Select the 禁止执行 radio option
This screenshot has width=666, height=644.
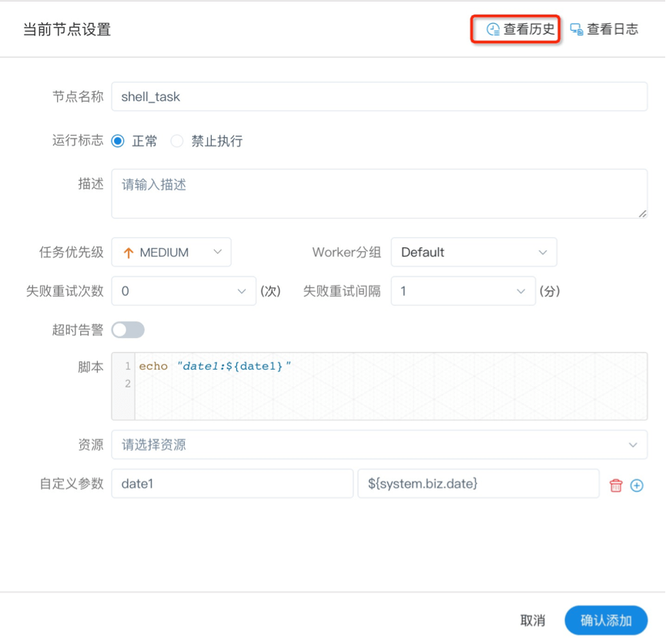tap(177, 141)
